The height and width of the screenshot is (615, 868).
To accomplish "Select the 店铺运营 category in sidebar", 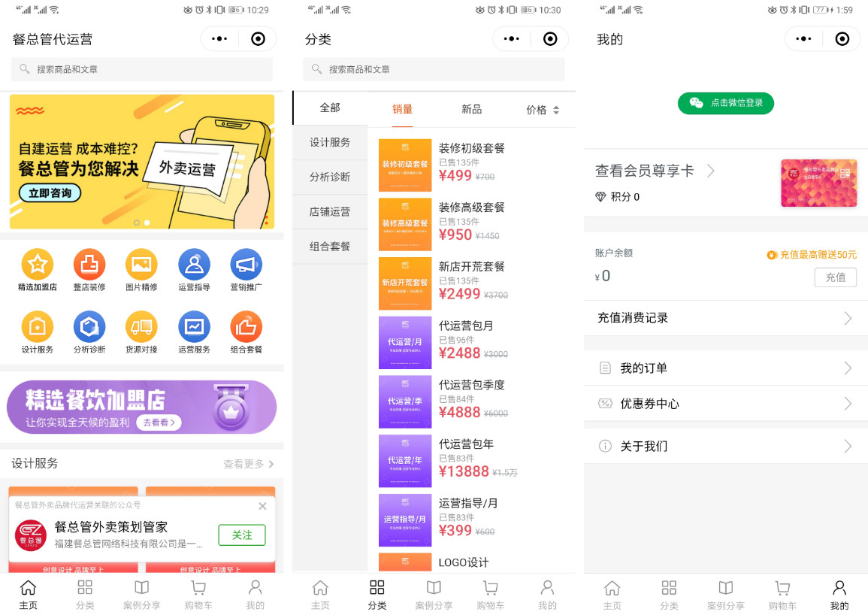I will pyautogui.click(x=330, y=212).
